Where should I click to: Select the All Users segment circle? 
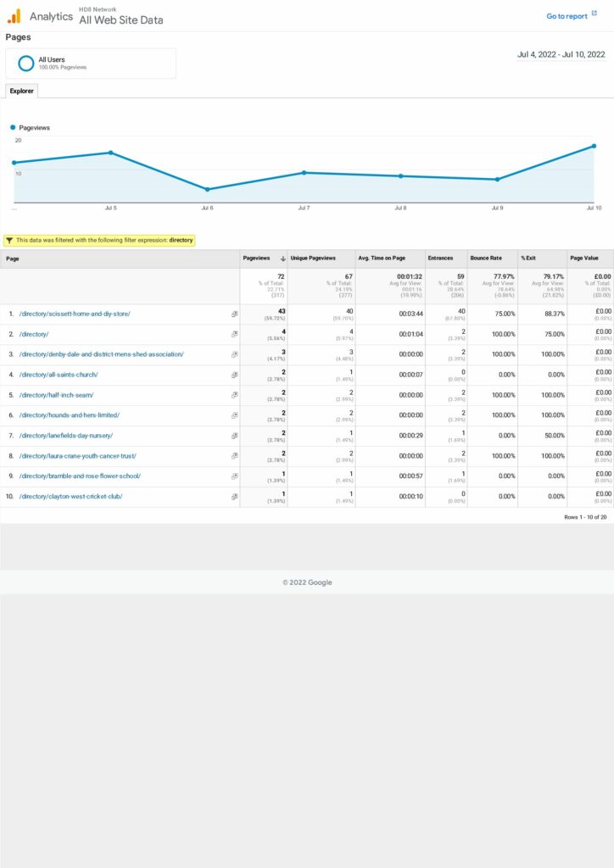[x=26, y=64]
